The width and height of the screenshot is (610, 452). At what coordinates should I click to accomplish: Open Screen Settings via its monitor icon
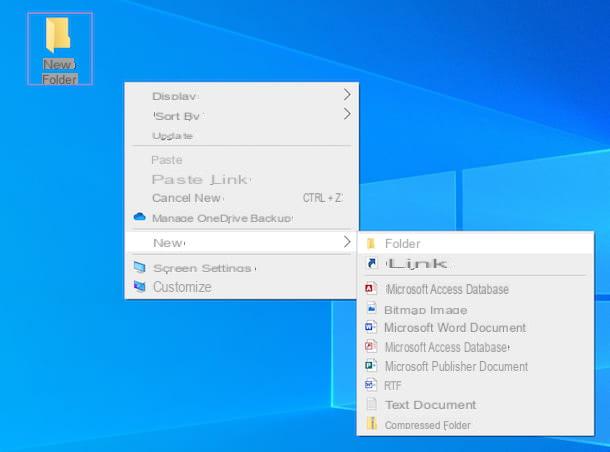(x=139, y=268)
